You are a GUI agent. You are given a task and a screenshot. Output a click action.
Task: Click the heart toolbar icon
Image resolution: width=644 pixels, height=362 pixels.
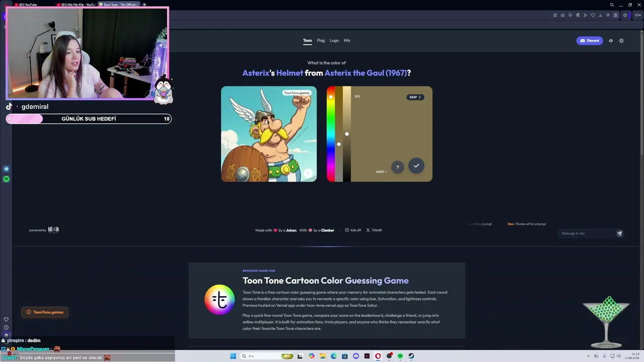(x=593, y=15)
